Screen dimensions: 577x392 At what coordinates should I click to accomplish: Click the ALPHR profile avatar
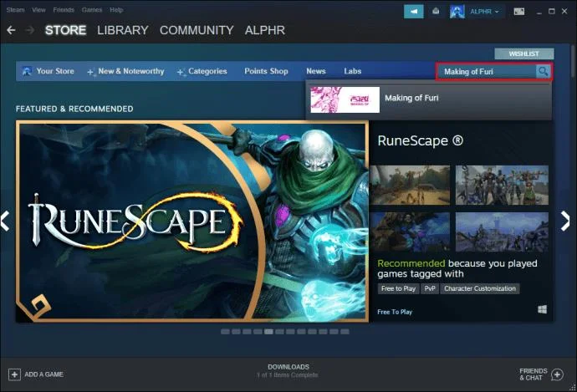(x=457, y=12)
